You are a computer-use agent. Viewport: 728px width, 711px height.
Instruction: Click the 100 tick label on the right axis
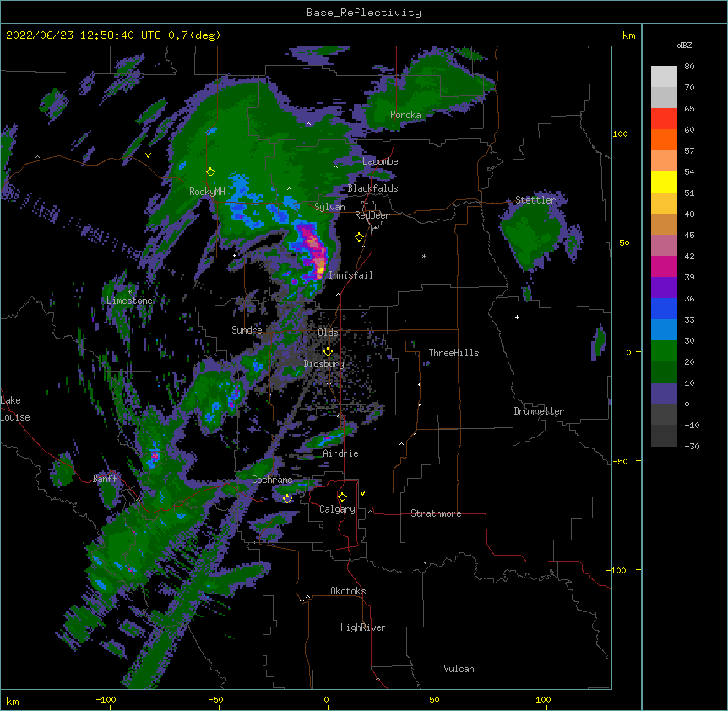620,133
